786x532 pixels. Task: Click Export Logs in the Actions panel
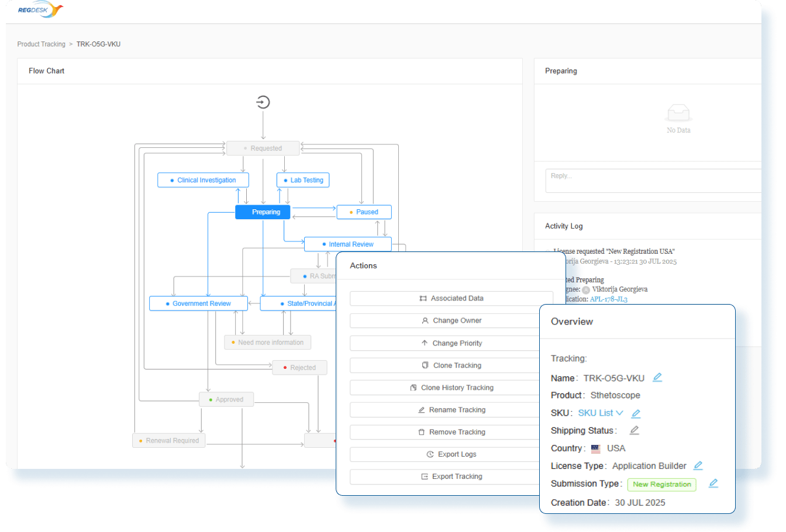click(x=451, y=454)
